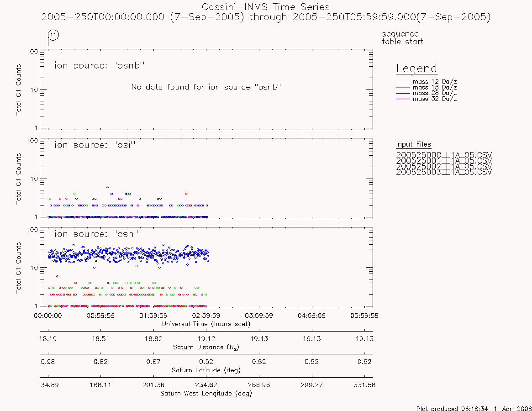This screenshot has width=532, height=411.
Task: Click the green mass 18 Da/z legend line
Action: point(403,88)
